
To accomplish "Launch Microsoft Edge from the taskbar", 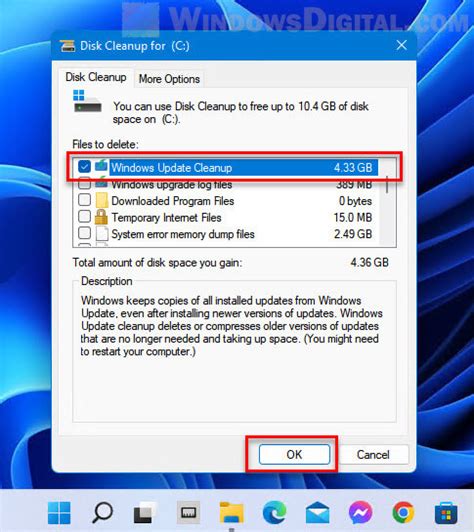I will (274, 512).
